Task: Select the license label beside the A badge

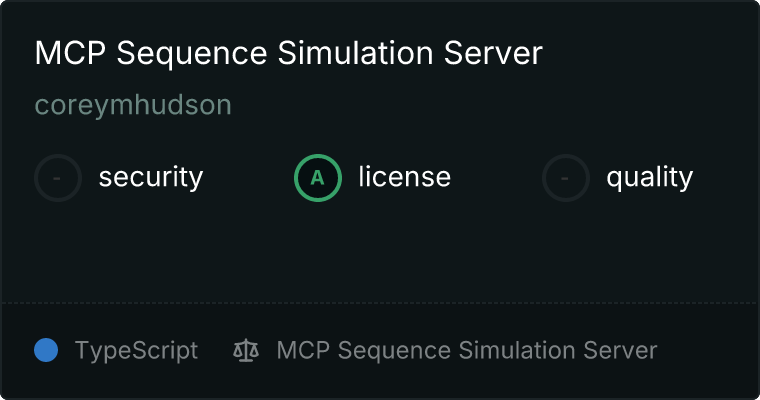Action: pyautogui.click(x=405, y=176)
